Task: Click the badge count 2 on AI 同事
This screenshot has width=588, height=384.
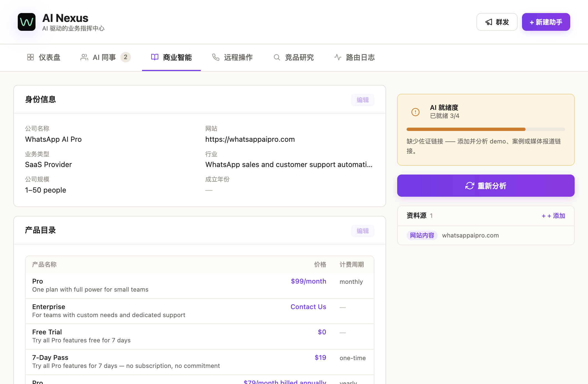Action: (126, 57)
